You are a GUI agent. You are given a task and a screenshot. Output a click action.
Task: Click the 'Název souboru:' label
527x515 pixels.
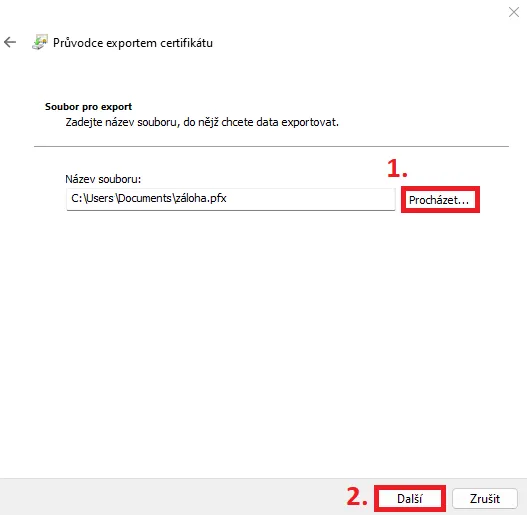103,179
